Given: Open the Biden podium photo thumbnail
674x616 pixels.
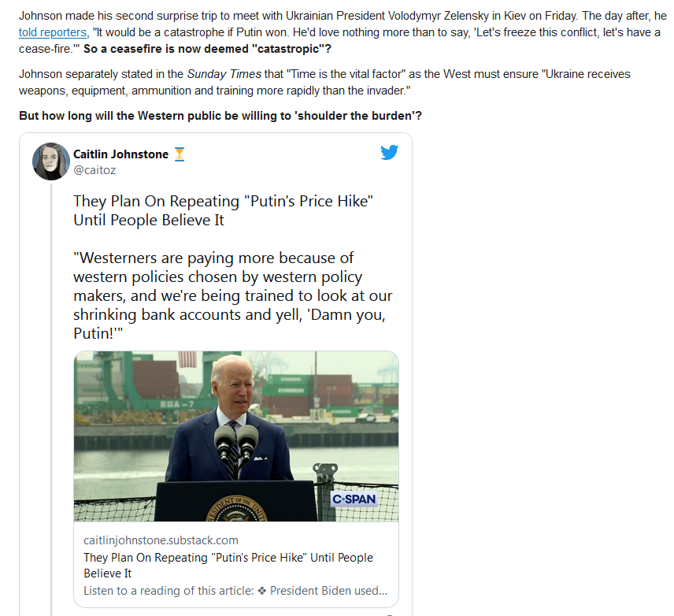Looking at the screenshot, I should click(236, 436).
